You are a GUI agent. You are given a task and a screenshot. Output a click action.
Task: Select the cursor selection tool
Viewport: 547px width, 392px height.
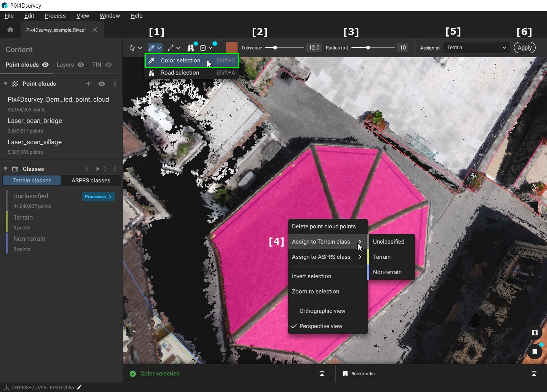pyautogui.click(x=132, y=48)
